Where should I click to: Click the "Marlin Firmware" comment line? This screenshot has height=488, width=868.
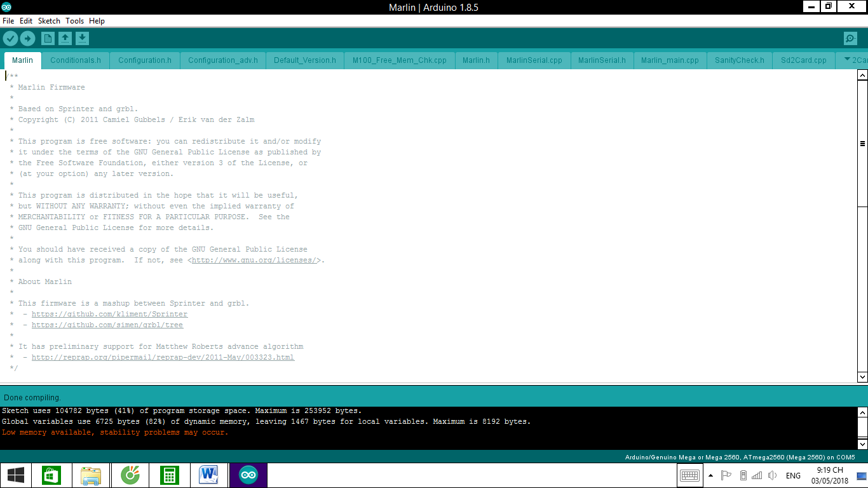(51, 88)
